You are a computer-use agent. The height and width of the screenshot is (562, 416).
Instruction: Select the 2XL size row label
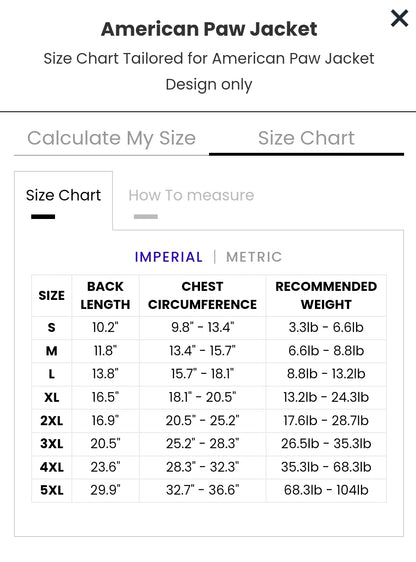coord(52,421)
